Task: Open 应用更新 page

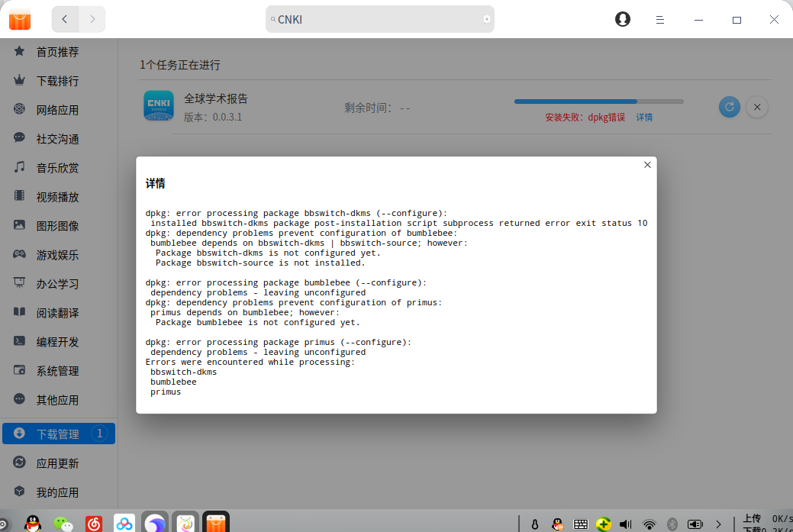Action: point(59,463)
